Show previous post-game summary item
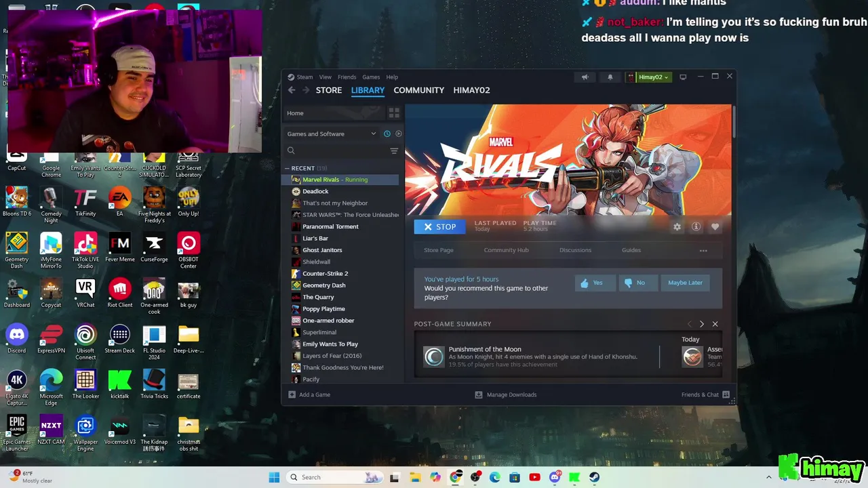 (690, 325)
